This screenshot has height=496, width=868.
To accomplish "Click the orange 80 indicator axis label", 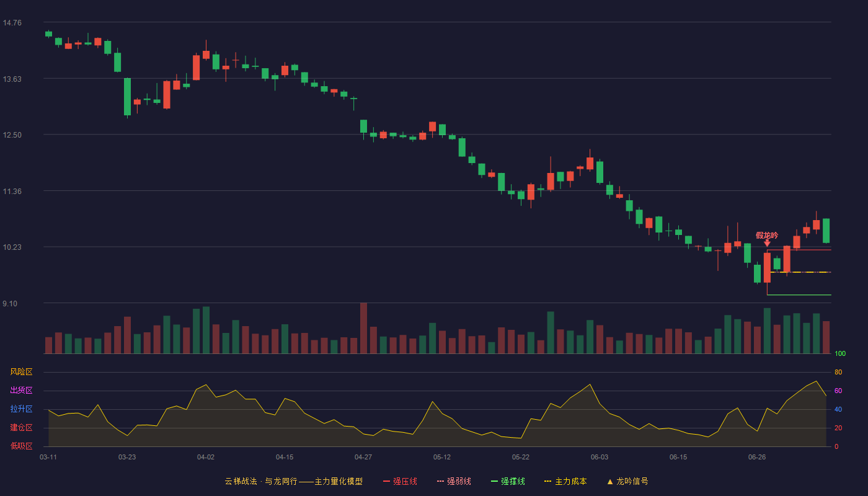I will pyautogui.click(x=838, y=372).
